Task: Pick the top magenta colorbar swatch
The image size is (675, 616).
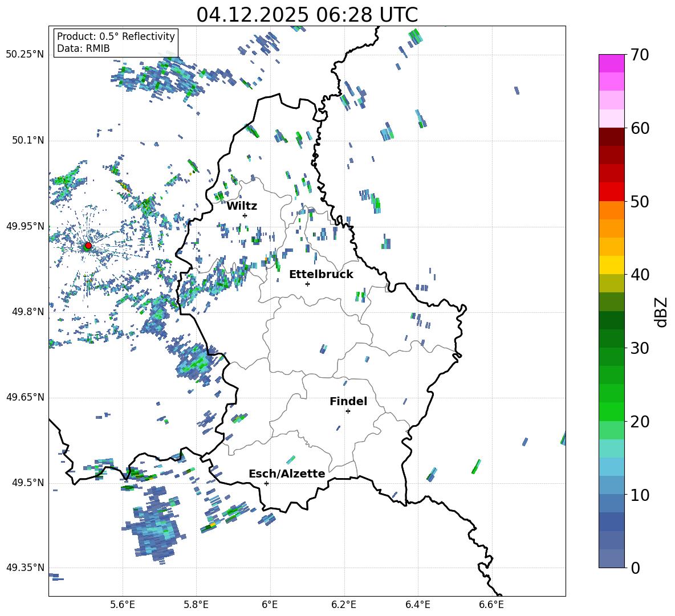Action: [x=612, y=63]
